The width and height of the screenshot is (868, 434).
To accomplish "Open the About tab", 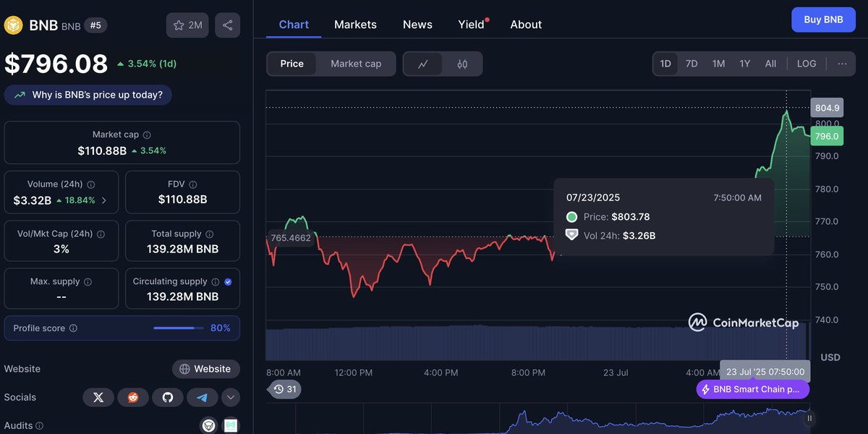I will (x=526, y=25).
